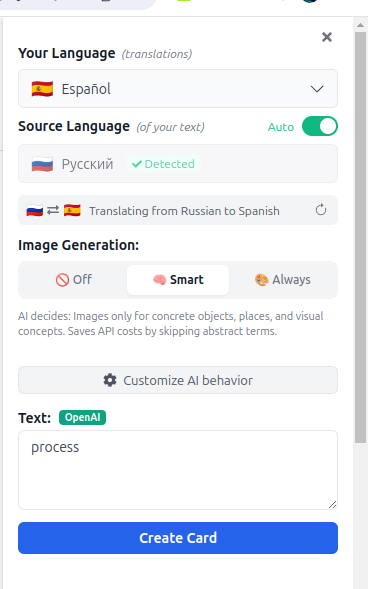
Task: Open the Your Language dropdown showing Español
Action: (178, 89)
